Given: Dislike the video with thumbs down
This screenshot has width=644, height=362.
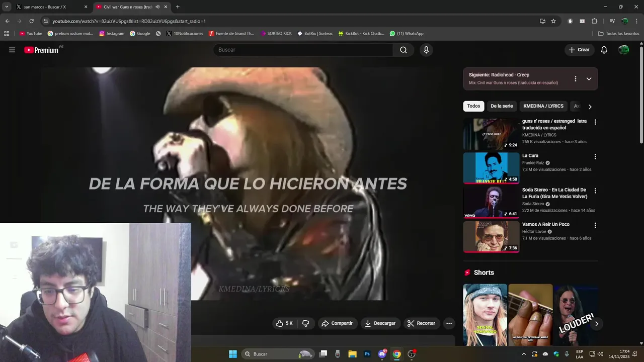Looking at the screenshot, I should (x=305, y=323).
